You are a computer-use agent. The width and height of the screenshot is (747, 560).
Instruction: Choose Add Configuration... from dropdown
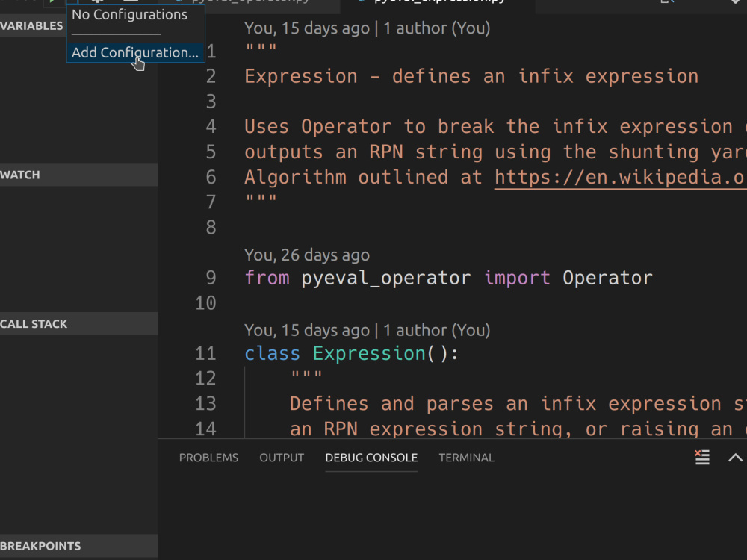tap(135, 52)
